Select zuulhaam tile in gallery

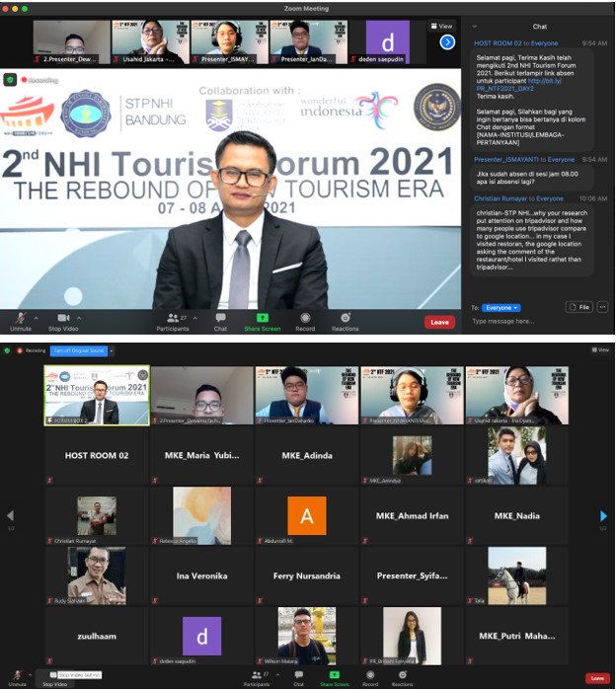(x=97, y=637)
